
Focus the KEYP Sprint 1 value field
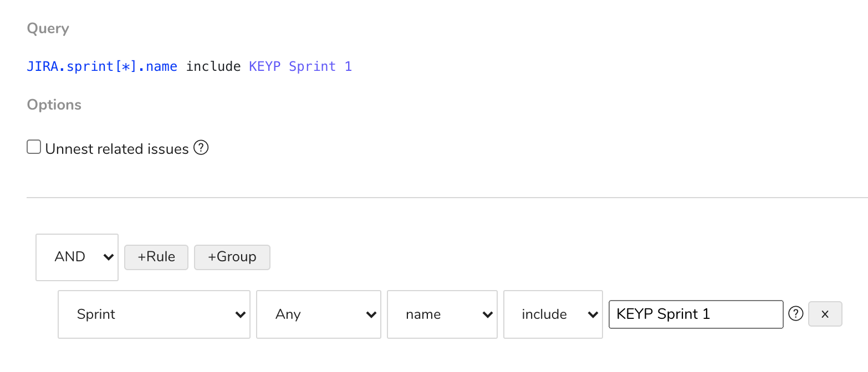point(696,314)
